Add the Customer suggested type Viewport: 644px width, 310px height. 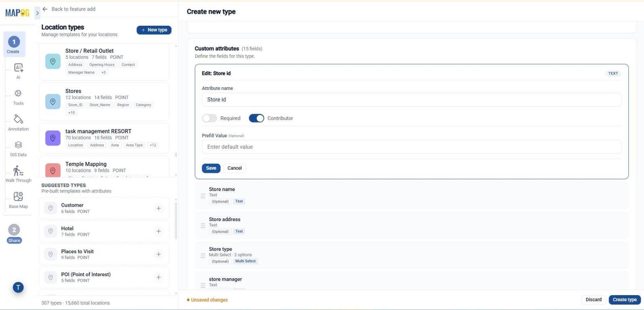pyautogui.click(x=159, y=208)
